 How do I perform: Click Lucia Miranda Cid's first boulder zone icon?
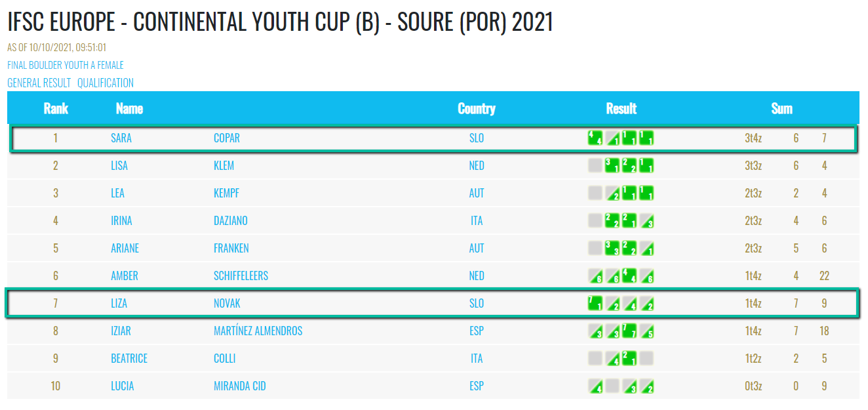coord(595,386)
